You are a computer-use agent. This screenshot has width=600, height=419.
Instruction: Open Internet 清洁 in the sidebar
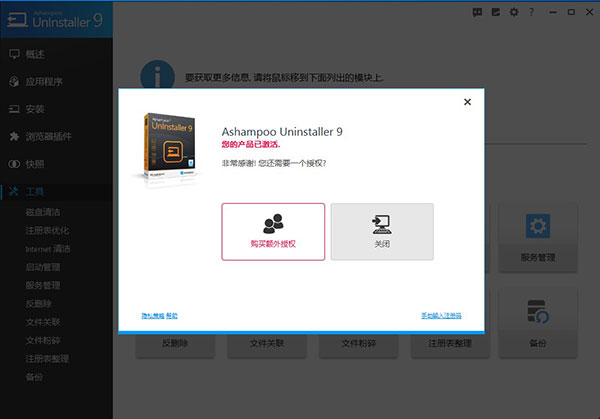48,249
